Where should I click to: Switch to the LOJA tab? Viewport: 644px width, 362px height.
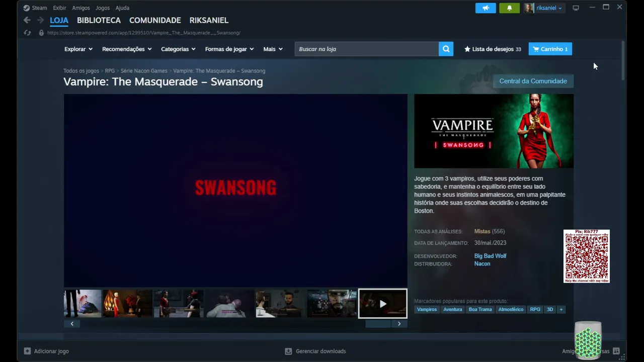pos(59,20)
